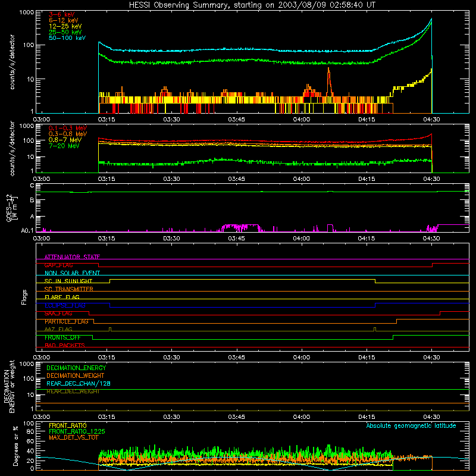Click the MAX_DET_VS_TOT legend label
The height and width of the screenshot is (476, 476).
[x=73, y=437]
